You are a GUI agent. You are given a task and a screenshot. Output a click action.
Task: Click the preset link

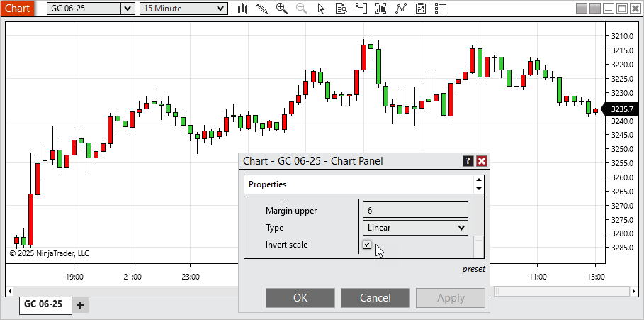click(473, 270)
